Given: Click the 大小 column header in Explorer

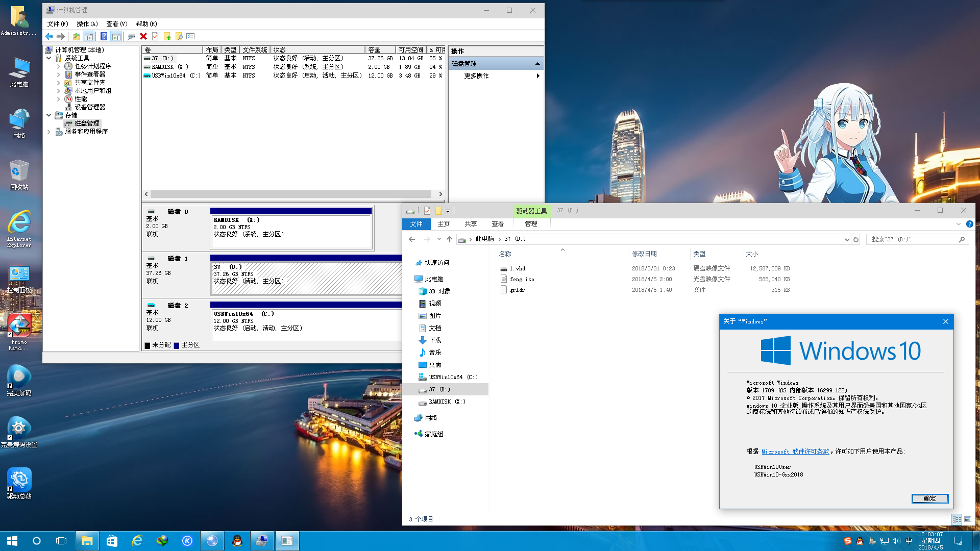Looking at the screenshot, I should click(x=768, y=254).
